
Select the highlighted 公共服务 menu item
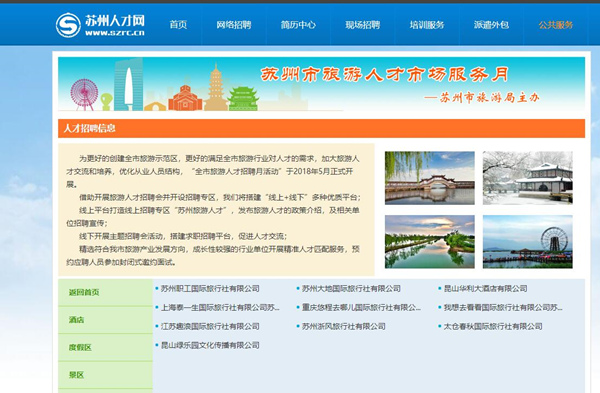556,25
